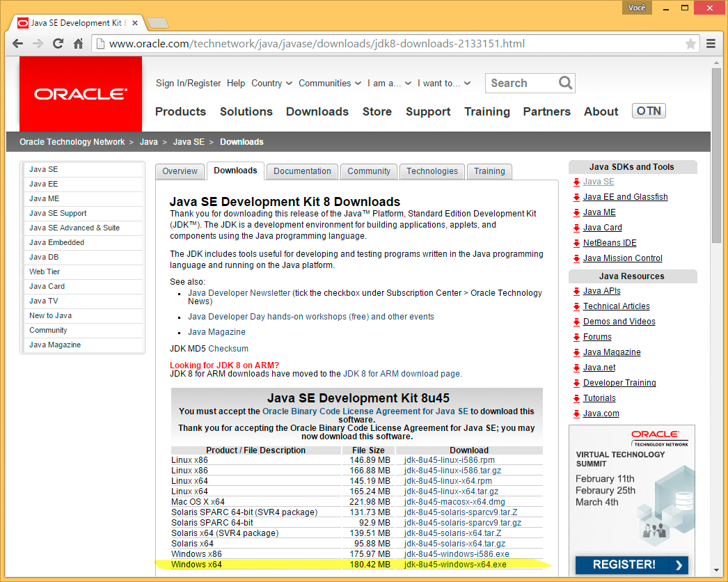Open the Solutions menu
The image size is (728, 582).
click(x=246, y=111)
